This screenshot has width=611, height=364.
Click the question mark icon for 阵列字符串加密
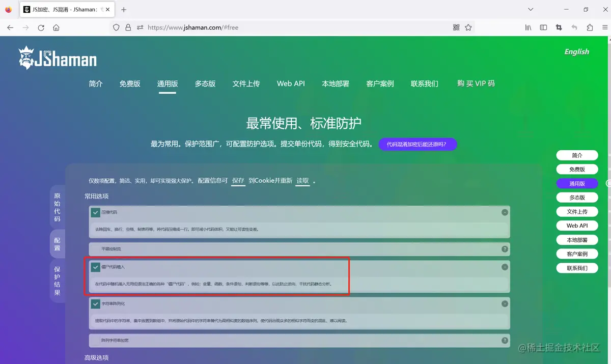[505, 340]
